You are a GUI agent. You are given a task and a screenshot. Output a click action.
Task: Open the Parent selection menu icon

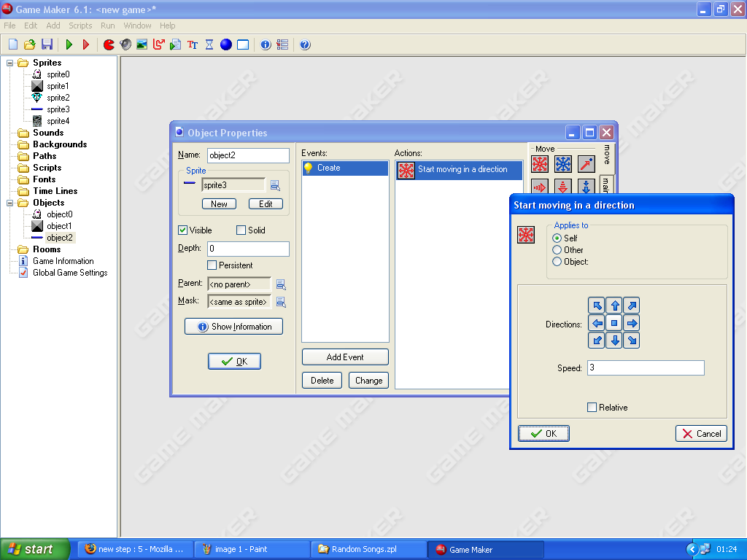point(281,284)
